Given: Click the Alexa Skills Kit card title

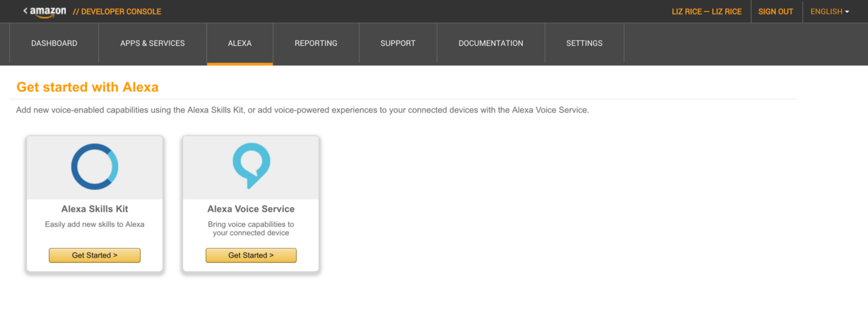Looking at the screenshot, I should coord(95,209).
